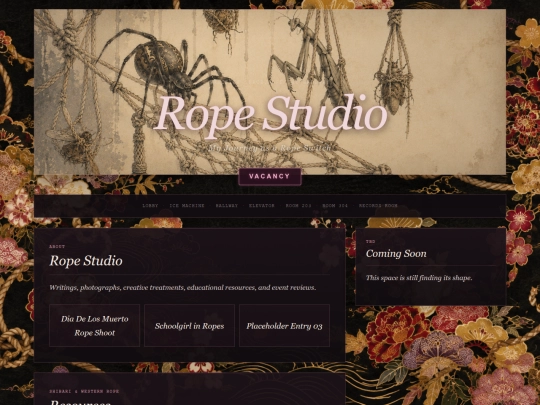This screenshot has height=405, width=540.
Task: Click the 'This space is still finding its shape' text
Action: click(x=419, y=278)
